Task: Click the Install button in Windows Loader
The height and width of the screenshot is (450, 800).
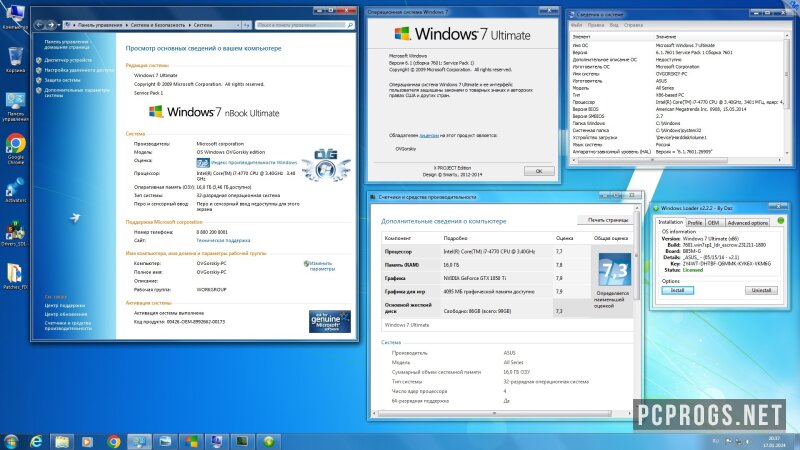Action: [x=677, y=290]
